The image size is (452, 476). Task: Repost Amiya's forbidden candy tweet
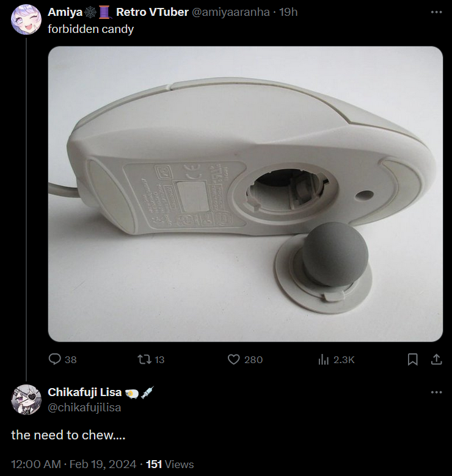(x=144, y=359)
